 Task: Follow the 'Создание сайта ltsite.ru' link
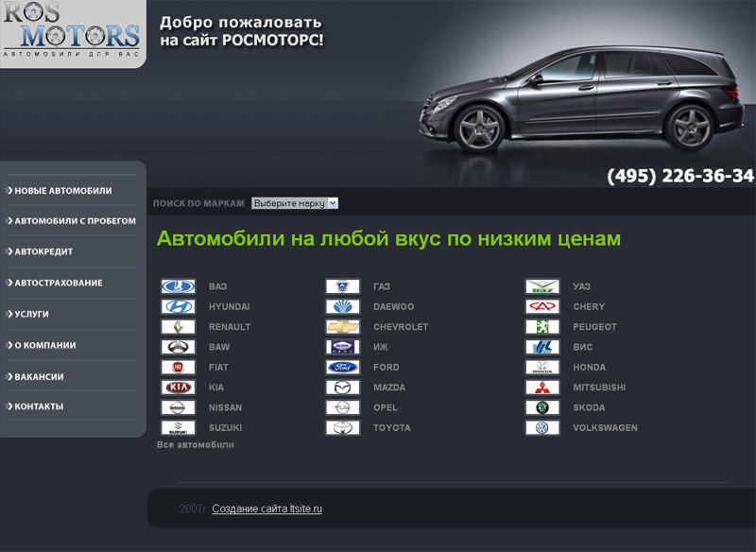267,509
